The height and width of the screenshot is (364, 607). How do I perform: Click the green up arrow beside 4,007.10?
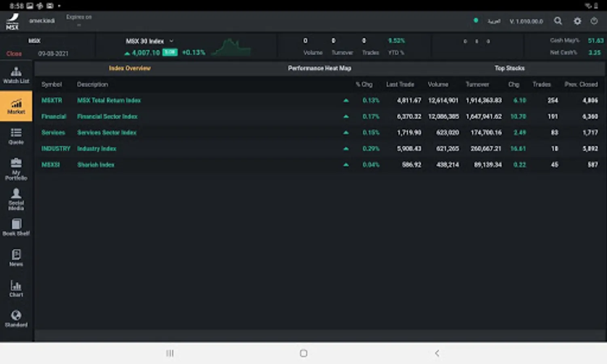tap(127, 53)
